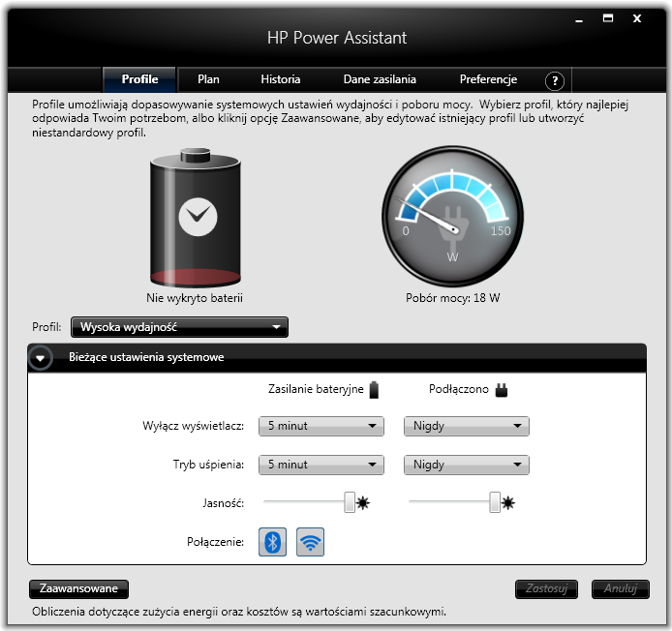Open the Profil Wysoka wydajność dropdown

179,327
